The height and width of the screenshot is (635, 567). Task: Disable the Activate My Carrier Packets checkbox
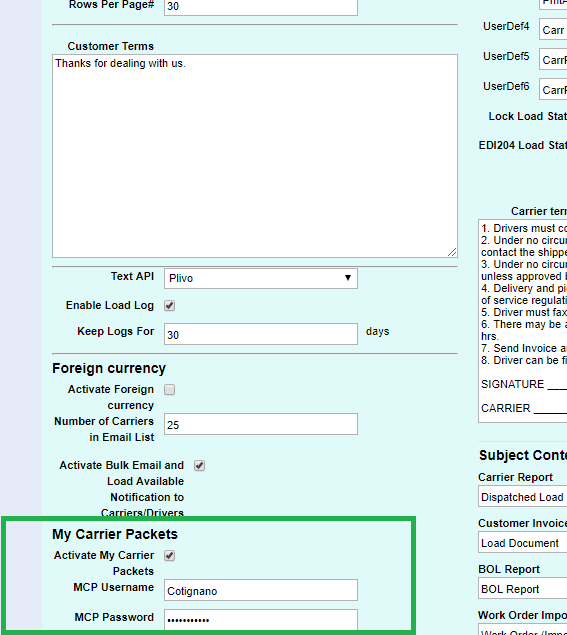pyautogui.click(x=169, y=556)
